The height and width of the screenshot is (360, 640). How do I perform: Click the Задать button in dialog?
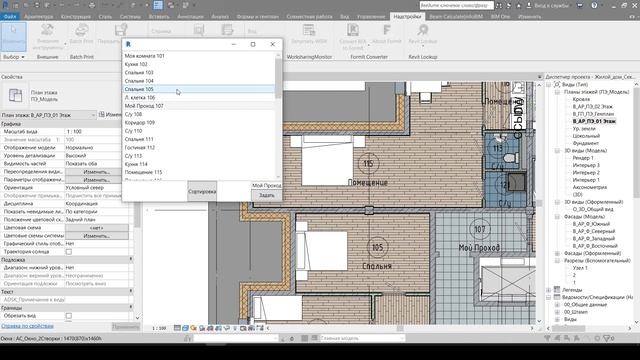pyautogui.click(x=267, y=195)
